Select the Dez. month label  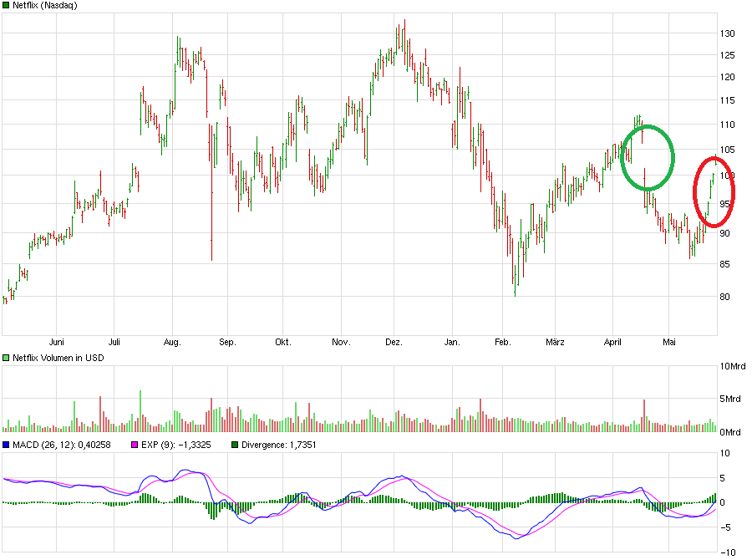(395, 342)
